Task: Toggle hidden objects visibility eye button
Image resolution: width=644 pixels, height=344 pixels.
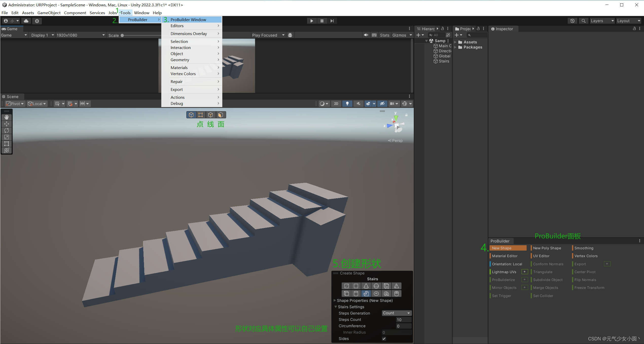Action: 382,104
